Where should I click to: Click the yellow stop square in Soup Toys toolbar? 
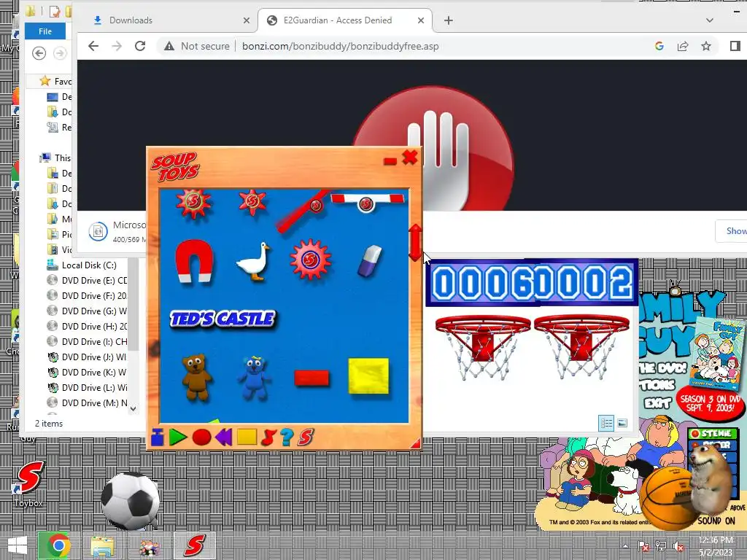click(247, 437)
